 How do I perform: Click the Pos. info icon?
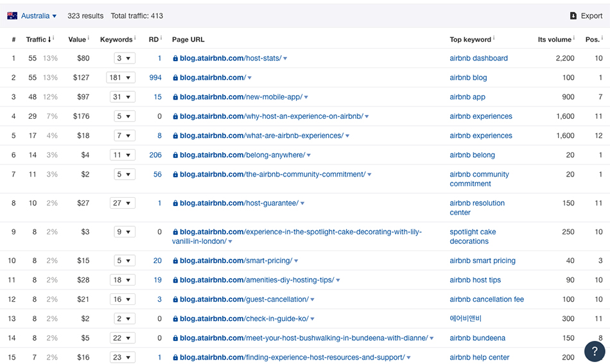[x=602, y=38]
